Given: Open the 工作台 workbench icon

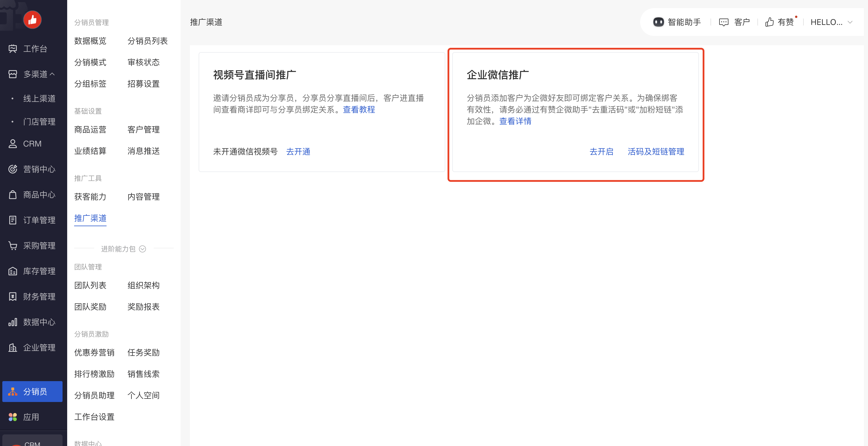Looking at the screenshot, I should (13, 49).
